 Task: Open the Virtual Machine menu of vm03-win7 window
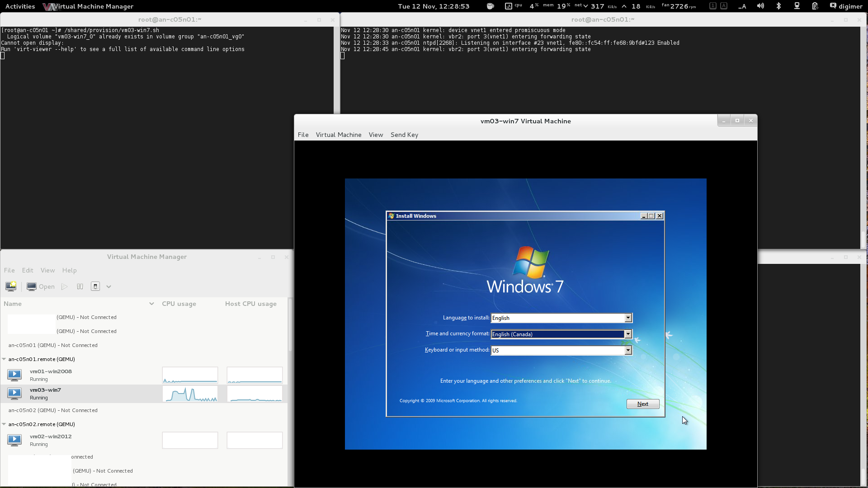(x=339, y=135)
